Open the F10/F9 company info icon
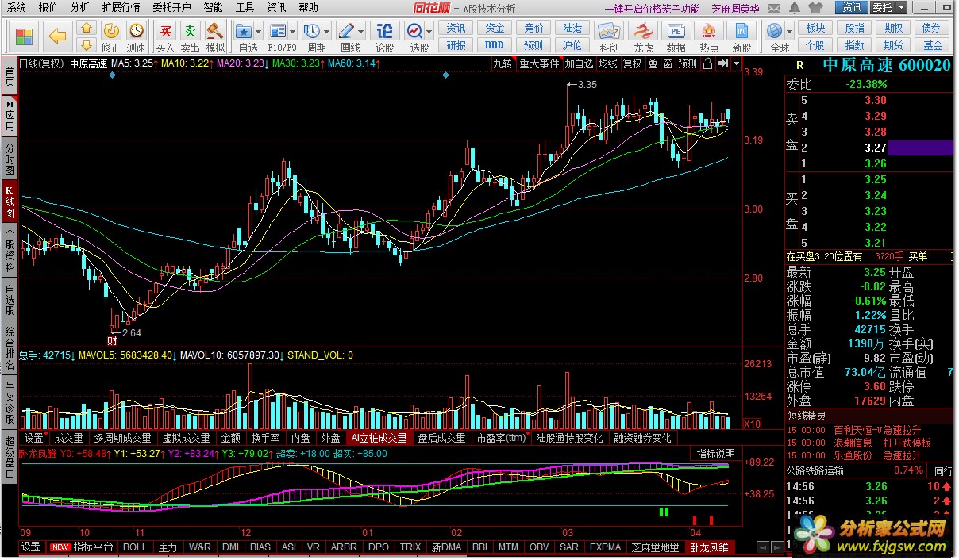Image resolution: width=959 pixels, height=560 pixels. (278, 30)
